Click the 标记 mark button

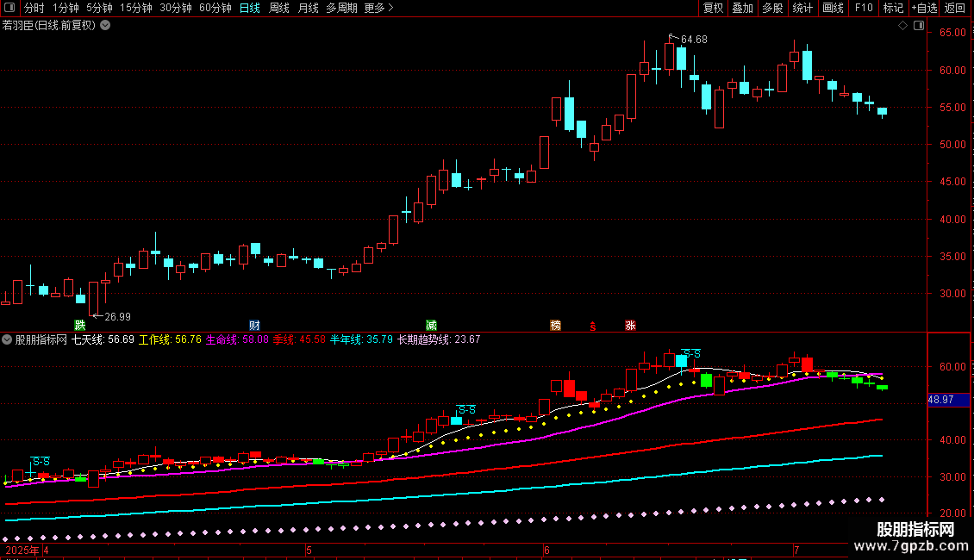point(893,8)
